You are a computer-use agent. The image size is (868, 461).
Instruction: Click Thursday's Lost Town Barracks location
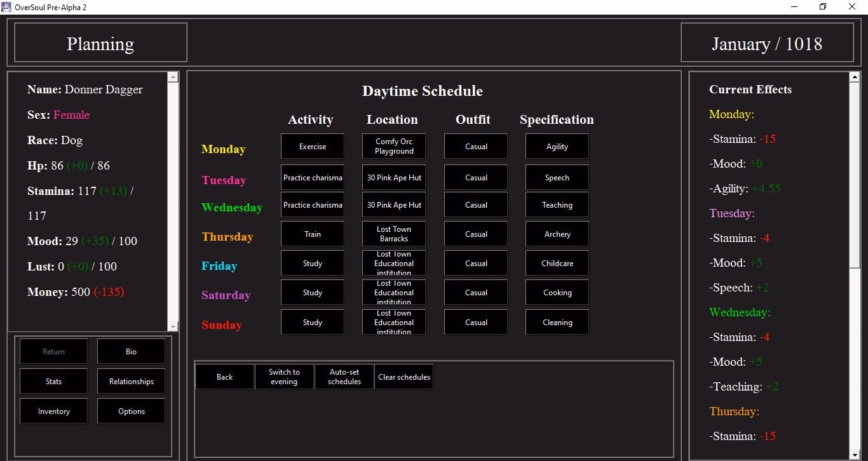tap(394, 234)
